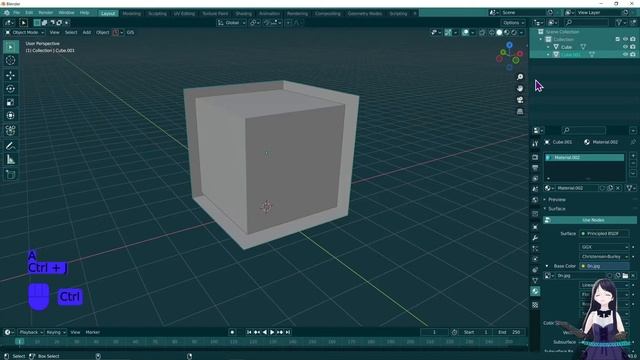This screenshot has width=640, height=360.
Task: Open the viewport Add menu
Action: 87,32
